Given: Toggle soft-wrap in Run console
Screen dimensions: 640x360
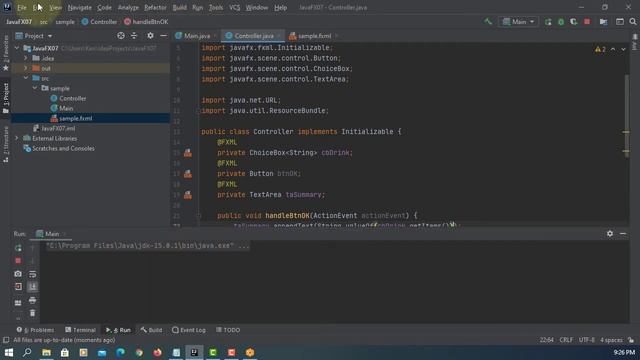Looking at the screenshot, I should coord(33,274).
